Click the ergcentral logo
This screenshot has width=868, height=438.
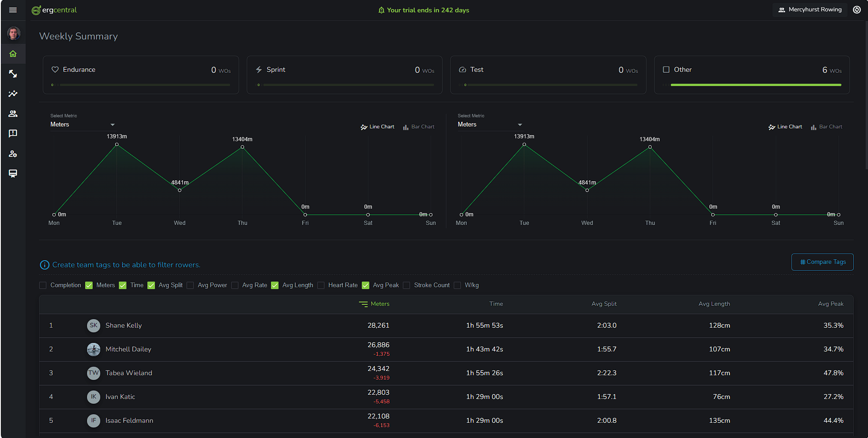click(54, 10)
